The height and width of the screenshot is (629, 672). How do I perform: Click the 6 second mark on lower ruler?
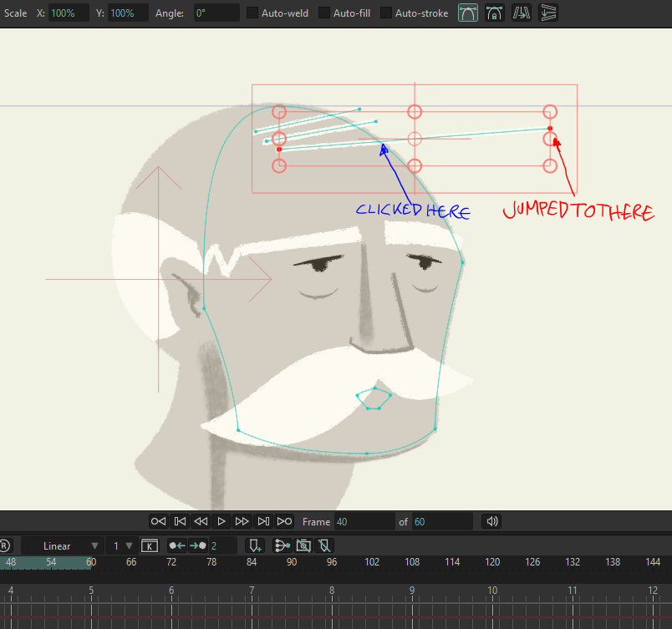171,591
